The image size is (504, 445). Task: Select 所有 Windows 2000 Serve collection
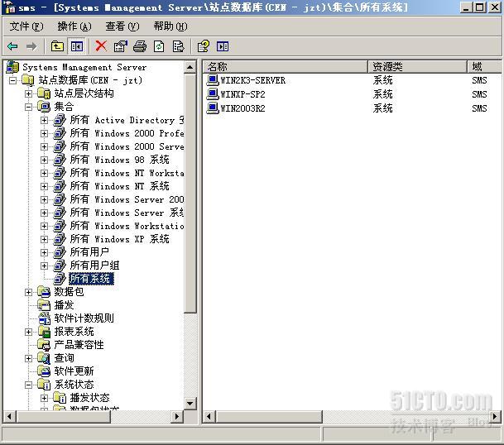(127, 146)
